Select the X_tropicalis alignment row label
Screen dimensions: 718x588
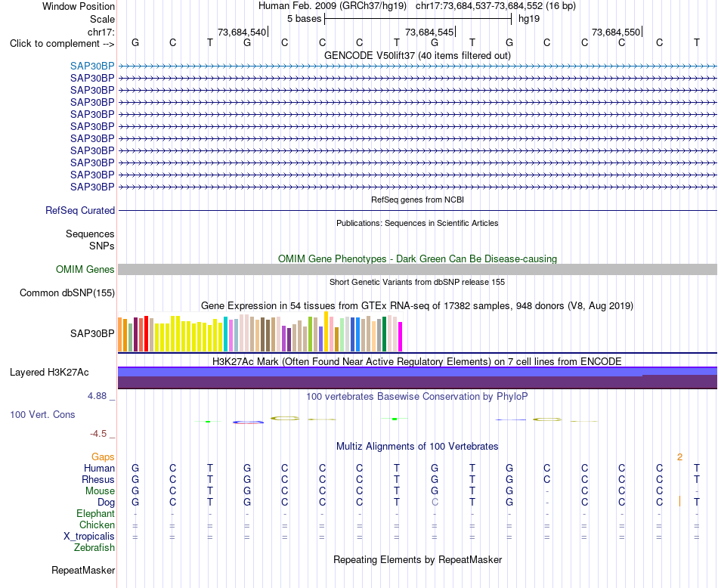(89, 537)
